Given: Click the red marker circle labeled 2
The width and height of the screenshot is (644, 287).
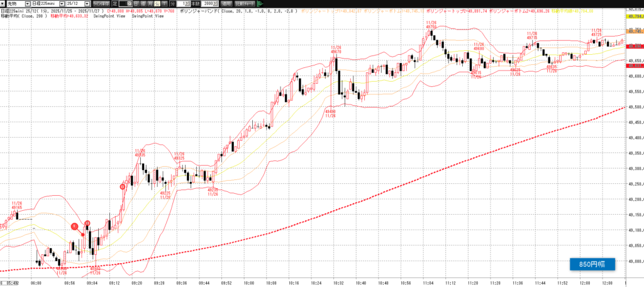Looking at the screenshot, I should [x=87, y=223].
